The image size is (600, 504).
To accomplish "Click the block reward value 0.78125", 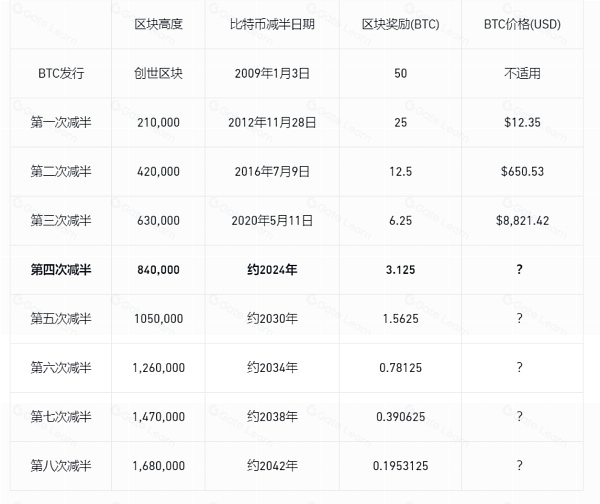I will 400,367.
